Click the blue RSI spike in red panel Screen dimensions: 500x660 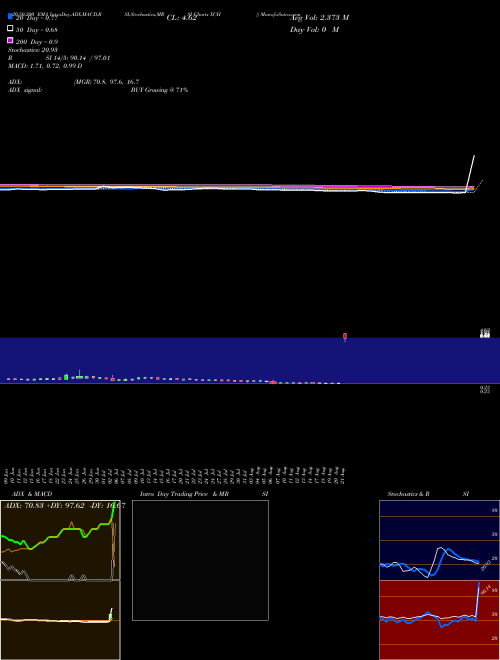click(478, 600)
